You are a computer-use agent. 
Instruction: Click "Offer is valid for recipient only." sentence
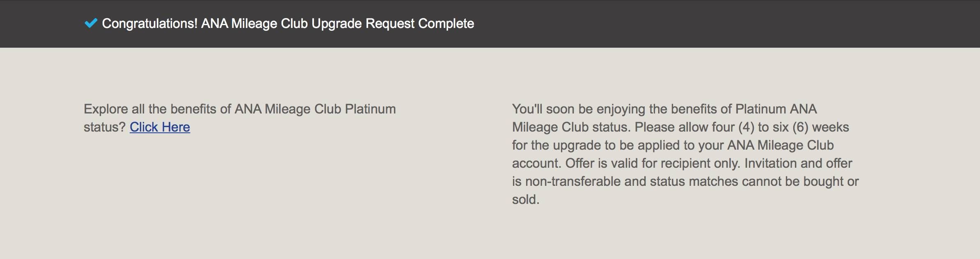click(653, 163)
